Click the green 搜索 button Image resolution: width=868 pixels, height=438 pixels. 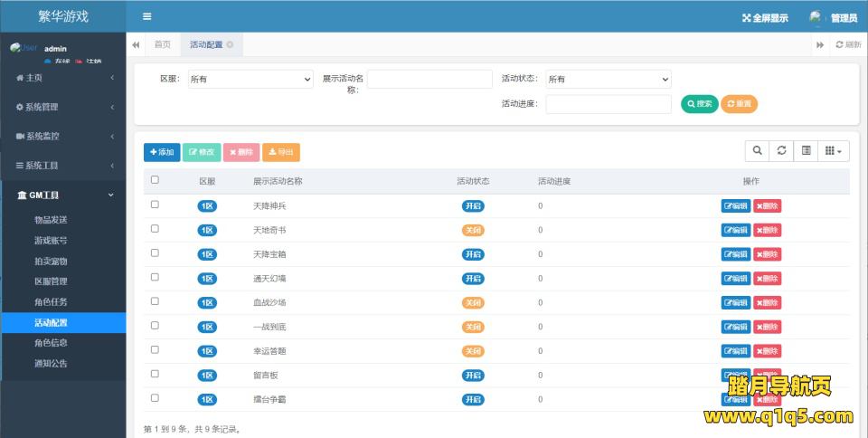click(x=699, y=104)
